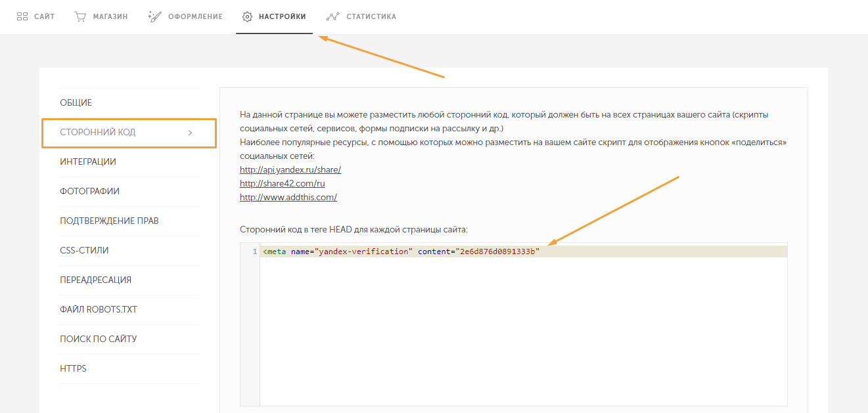Click the yandex-verification meta tag line

524,251
